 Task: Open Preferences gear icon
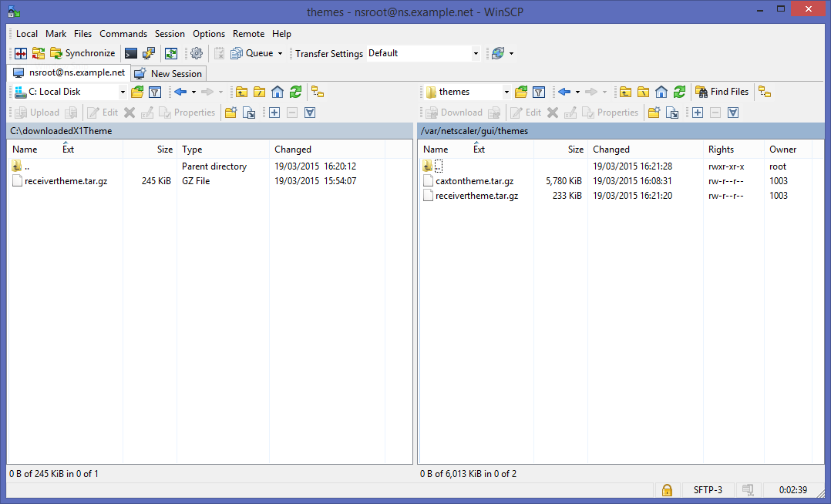pos(197,54)
